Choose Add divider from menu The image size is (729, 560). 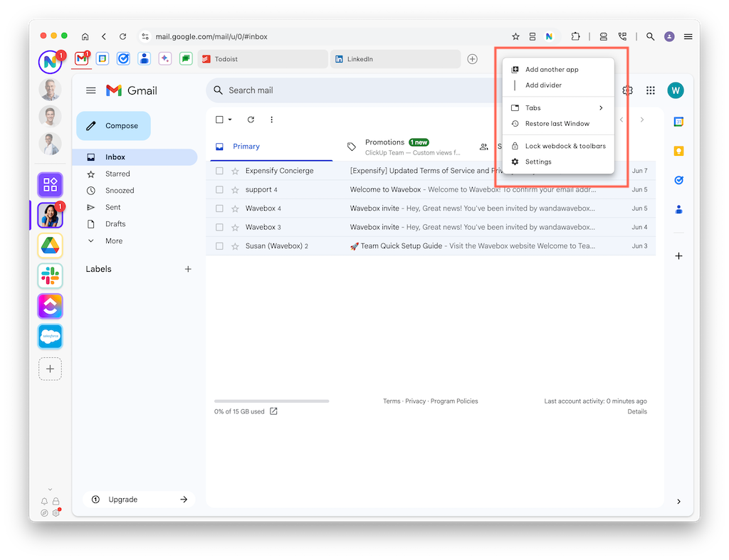coord(558,85)
